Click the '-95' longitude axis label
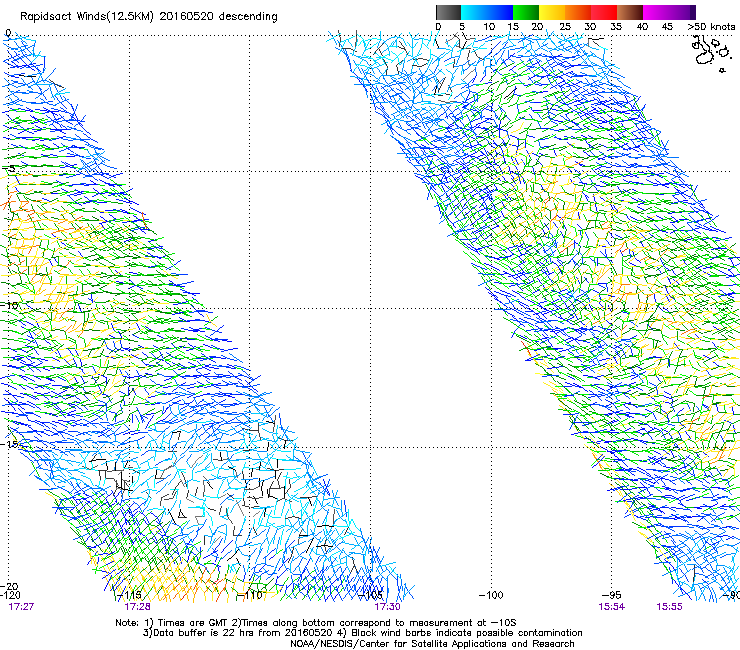Viewport: 740px width, 650px height. click(x=612, y=595)
